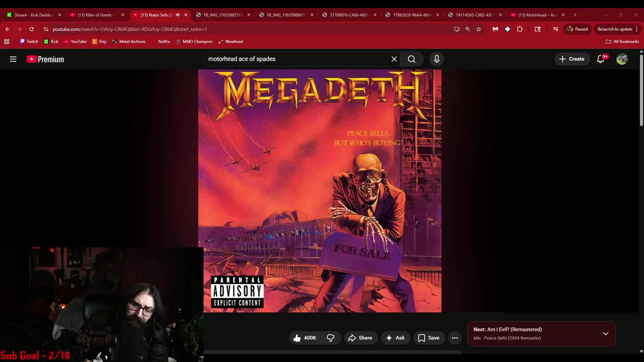This screenshot has width=644, height=362.
Task: Run search with magnifier button
Action: 412,59
